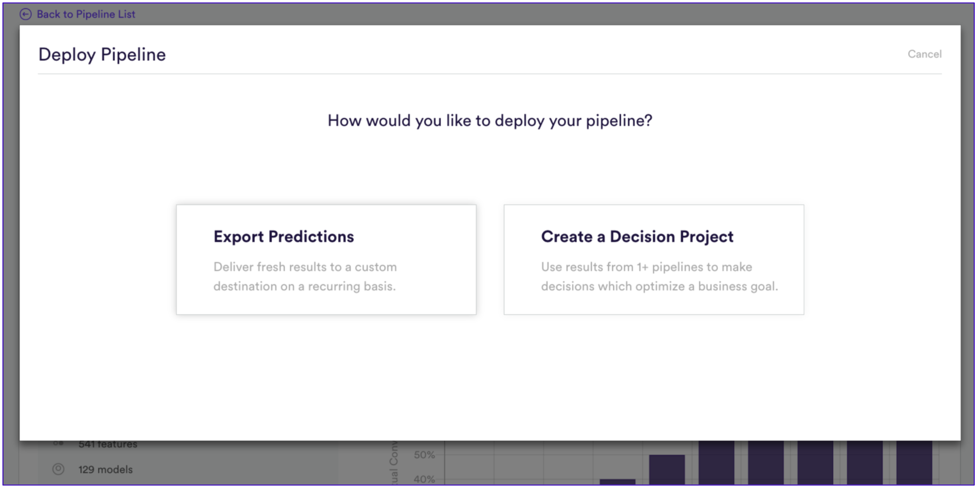Click the rotated Conv y-axis title
The height and width of the screenshot is (488, 980).
click(393, 463)
